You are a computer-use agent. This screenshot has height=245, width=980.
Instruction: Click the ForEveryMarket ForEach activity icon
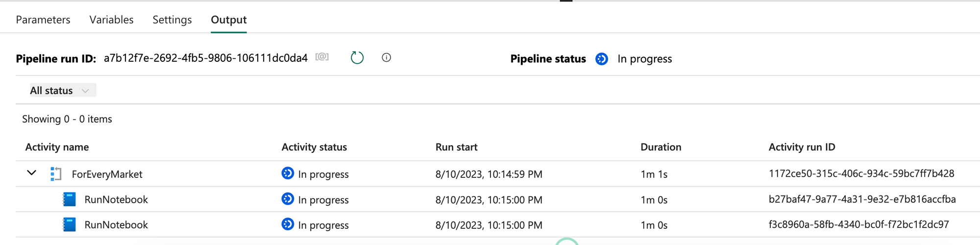[x=56, y=174]
